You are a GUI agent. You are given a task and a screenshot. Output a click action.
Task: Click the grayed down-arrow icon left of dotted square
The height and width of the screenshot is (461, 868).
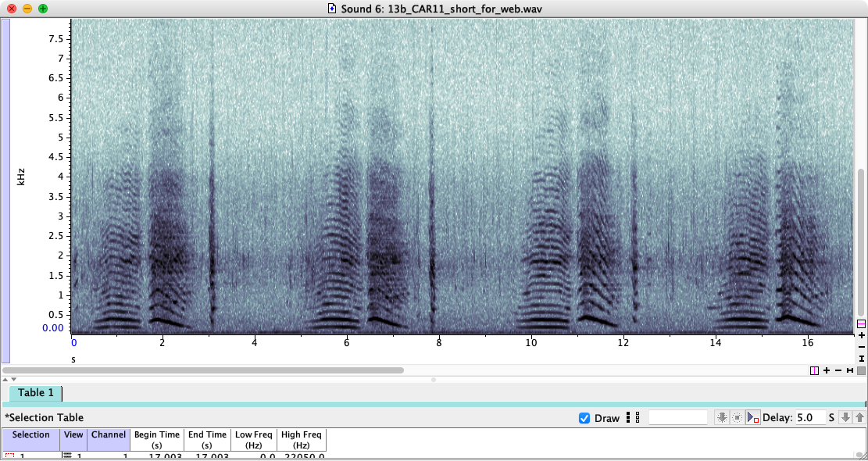721,418
